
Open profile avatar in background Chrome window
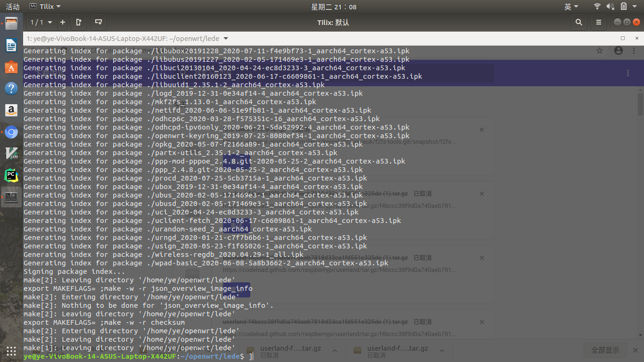pyautogui.click(x=619, y=50)
